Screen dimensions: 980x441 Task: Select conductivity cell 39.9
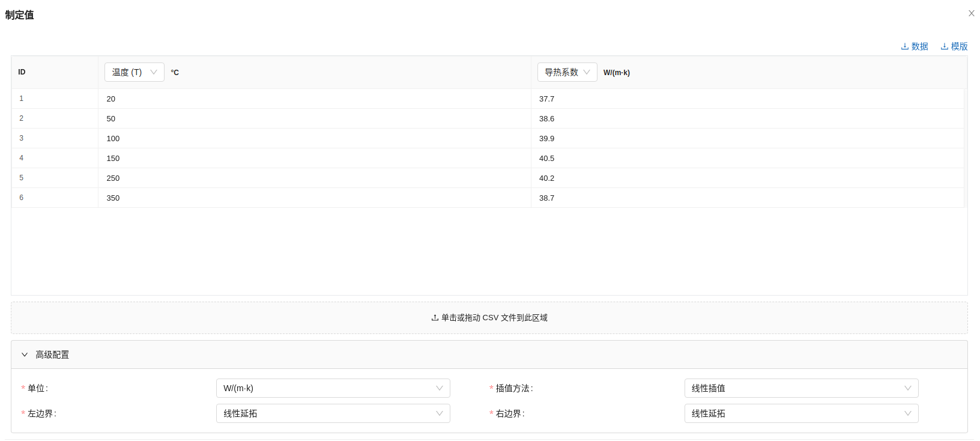tap(748, 138)
